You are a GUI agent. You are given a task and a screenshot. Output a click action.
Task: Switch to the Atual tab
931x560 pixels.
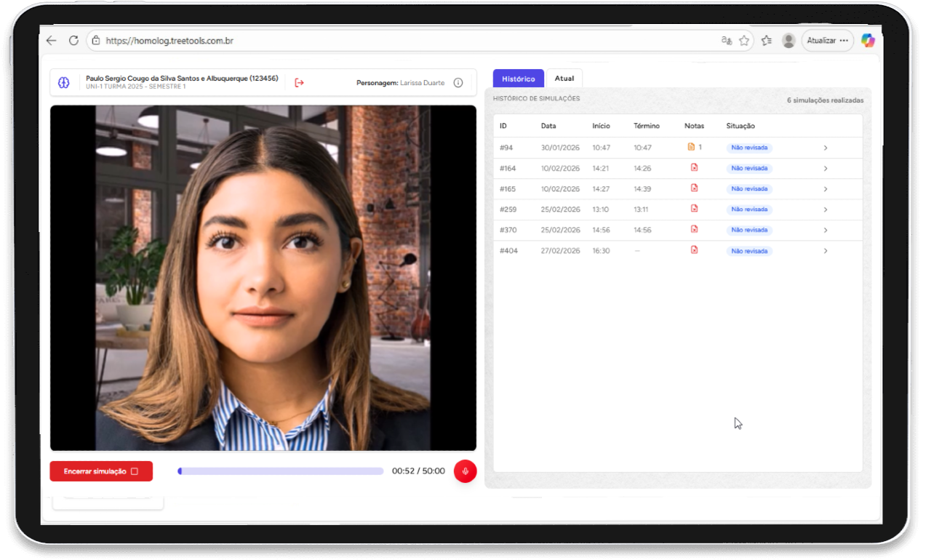click(x=564, y=79)
